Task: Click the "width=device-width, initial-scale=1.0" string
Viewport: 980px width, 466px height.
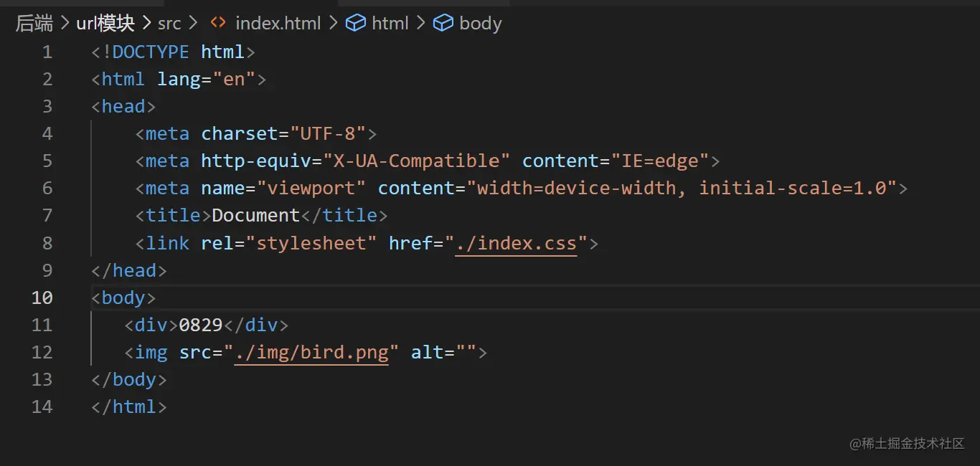Action: point(682,189)
